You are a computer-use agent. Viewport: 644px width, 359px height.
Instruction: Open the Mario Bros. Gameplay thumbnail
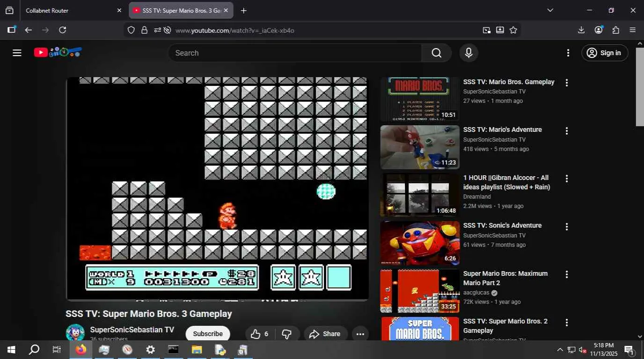tap(420, 99)
